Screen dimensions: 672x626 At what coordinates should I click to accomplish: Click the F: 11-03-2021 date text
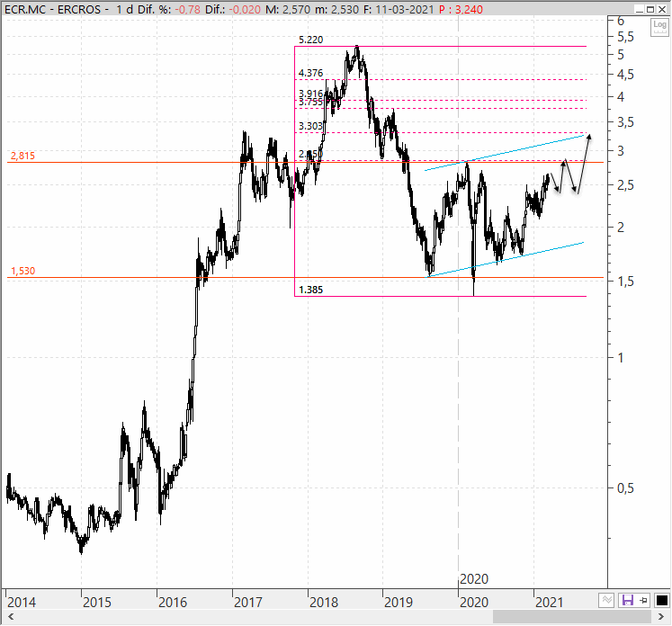(x=399, y=9)
